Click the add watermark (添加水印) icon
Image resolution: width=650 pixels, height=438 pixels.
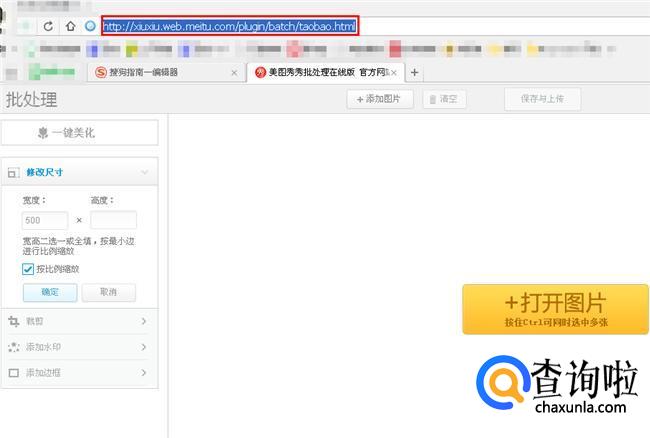point(13,347)
